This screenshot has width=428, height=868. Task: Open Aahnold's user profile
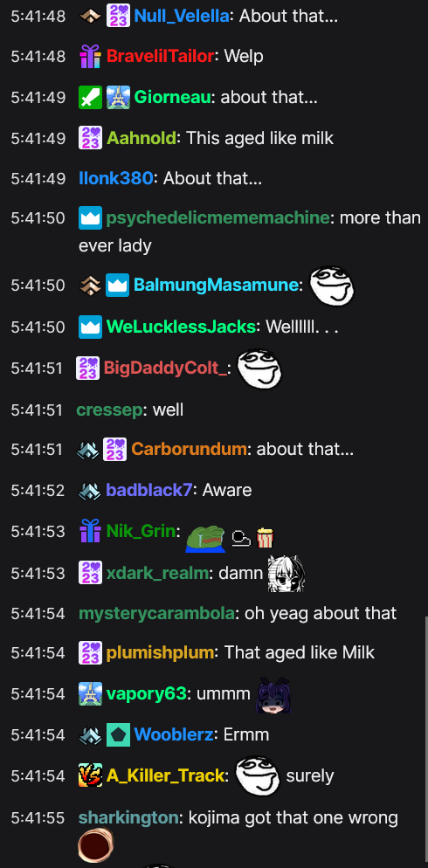pos(142,138)
